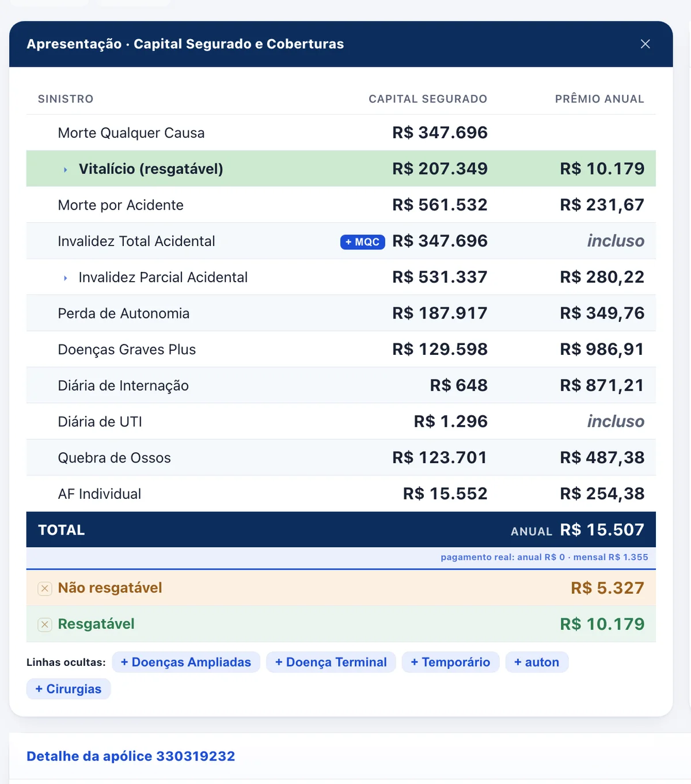Screen dimensions: 691x784
Task: Click the PRÊMIO ANUAL column header
Action: point(599,99)
